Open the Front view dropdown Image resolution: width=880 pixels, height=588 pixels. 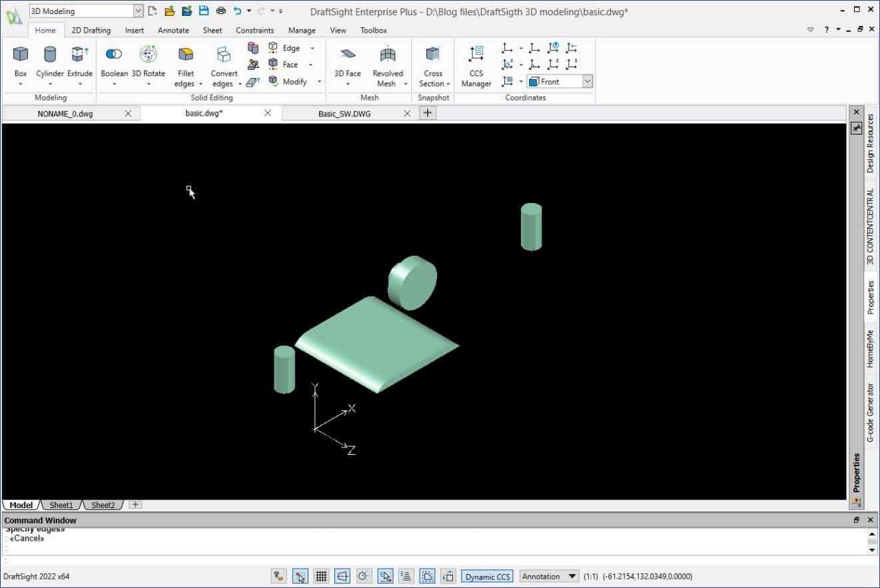(587, 81)
